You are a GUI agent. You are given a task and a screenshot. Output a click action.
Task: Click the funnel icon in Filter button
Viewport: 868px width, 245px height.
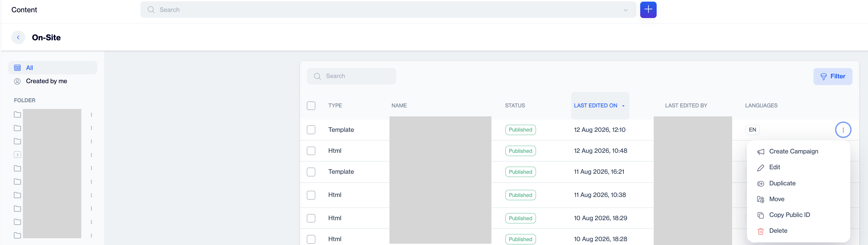(x=823, y=77)
